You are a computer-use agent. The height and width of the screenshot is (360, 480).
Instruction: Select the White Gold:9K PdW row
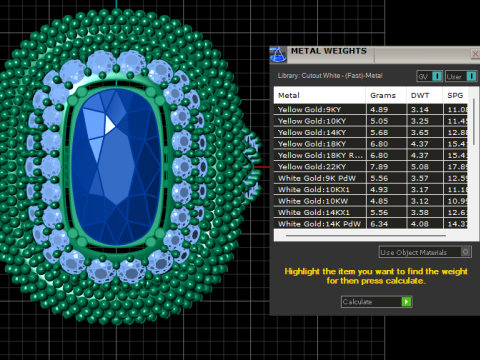[370, 178]
